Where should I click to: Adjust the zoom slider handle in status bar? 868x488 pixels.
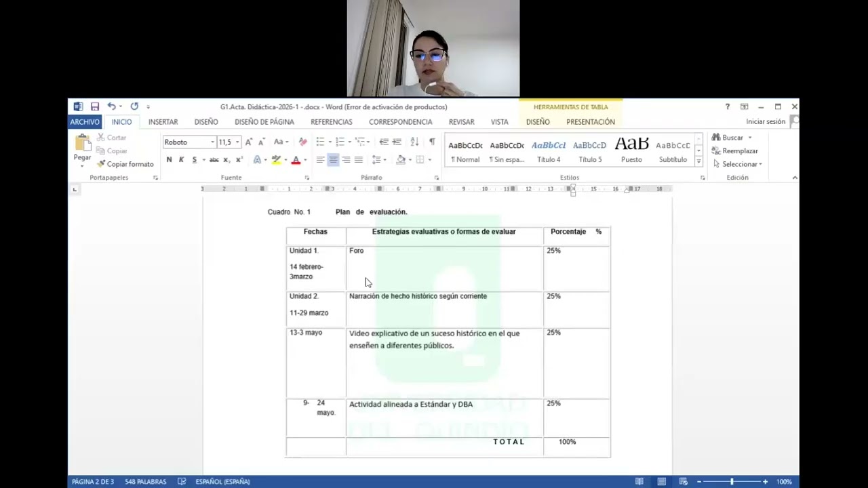[732, 481]
